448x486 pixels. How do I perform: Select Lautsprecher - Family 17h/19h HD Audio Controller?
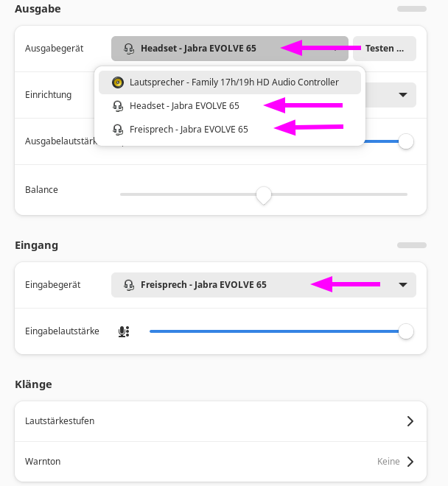pos(230,82)
